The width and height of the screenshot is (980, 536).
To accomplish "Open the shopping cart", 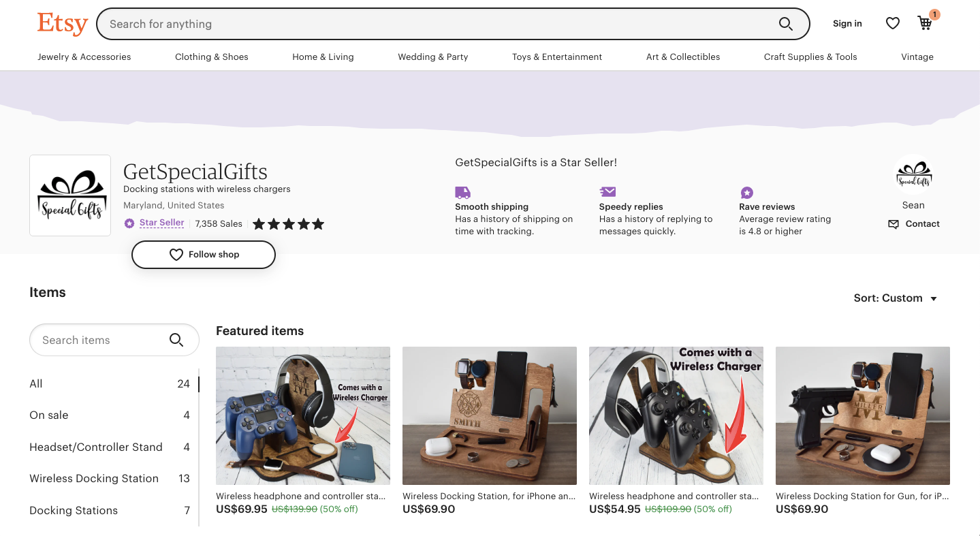I will pyautogui.click(x=925, y=24).
